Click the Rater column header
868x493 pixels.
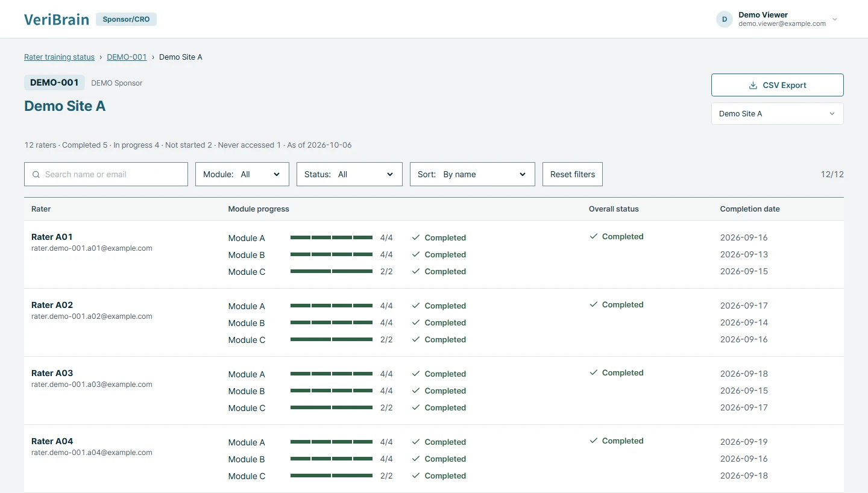point(41,209)
